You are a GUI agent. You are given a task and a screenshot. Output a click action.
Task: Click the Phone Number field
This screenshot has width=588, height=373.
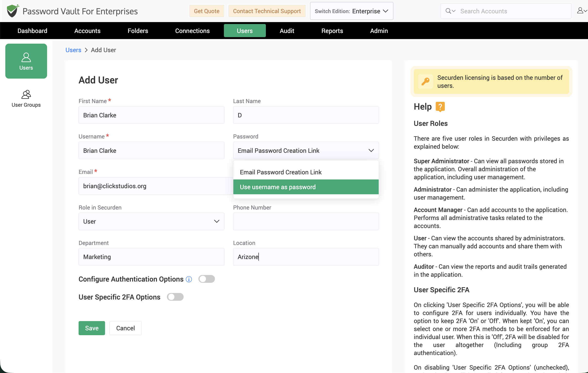point(306,221)
